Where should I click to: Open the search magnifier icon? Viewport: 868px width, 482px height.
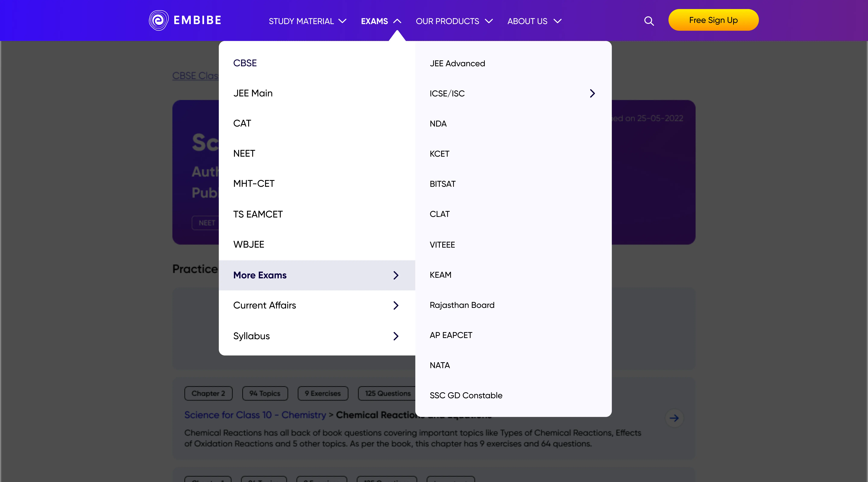[x=649, y=21]
